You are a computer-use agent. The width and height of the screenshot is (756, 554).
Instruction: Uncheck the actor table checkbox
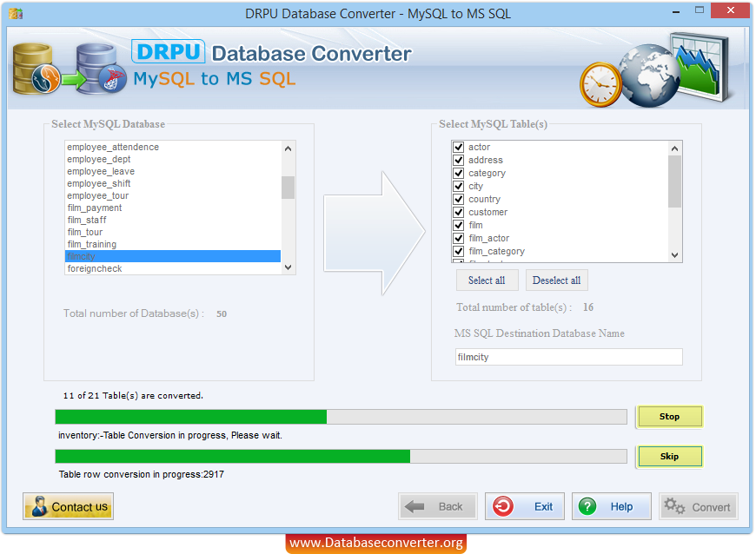[459, 147]
